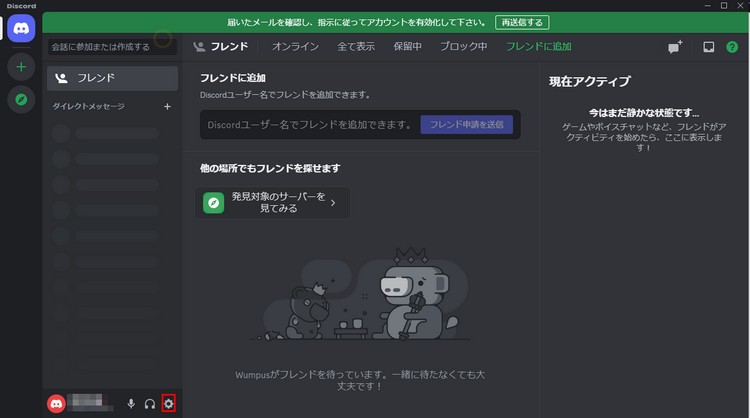The height and width of the screenshot is (418, 750).
Task: Open 発見対象のサーバーを見てみる card
Action: click(x=272, y=203)
